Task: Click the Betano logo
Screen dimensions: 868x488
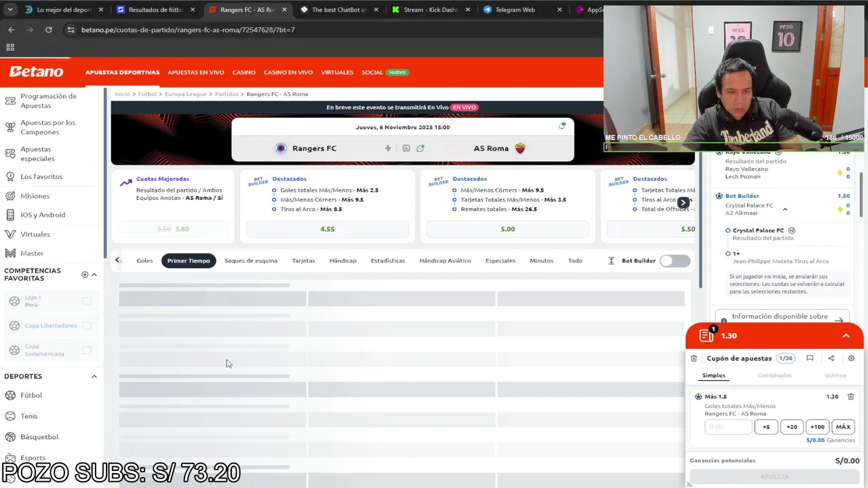Action: click(x=36, y=72)
